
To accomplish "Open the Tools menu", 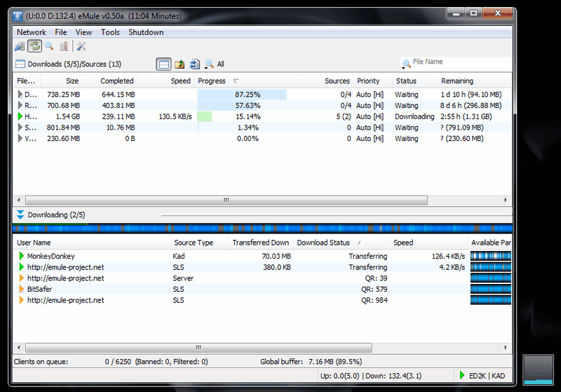I will 110,32.
